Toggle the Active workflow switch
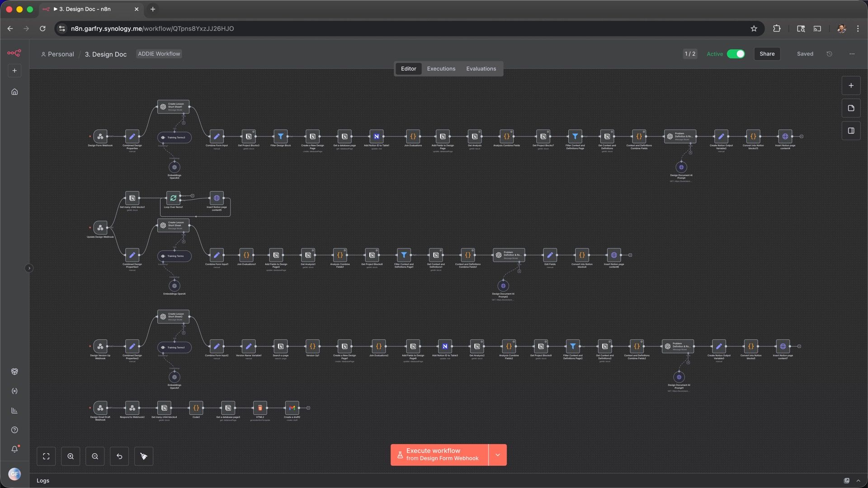 coord(736,54)
